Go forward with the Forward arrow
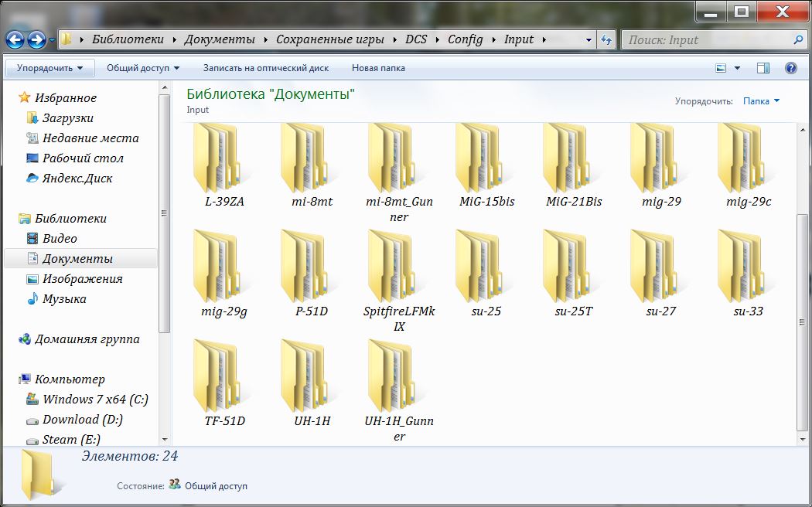Screen dimensions: 812x507 36,40
